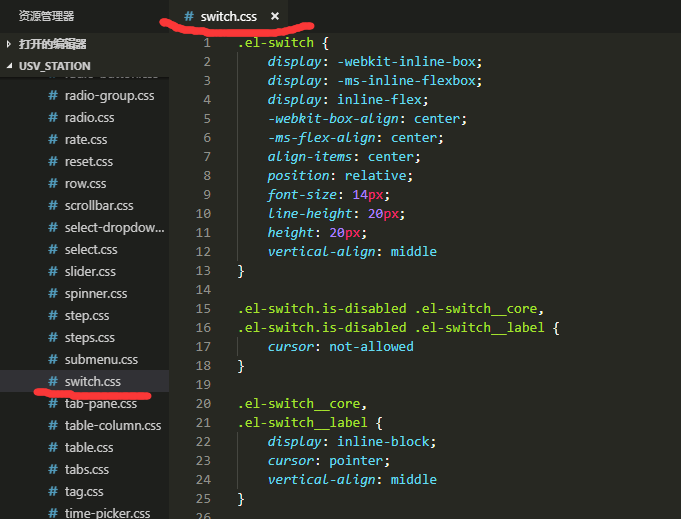Click the selector ending in .el-switch__core on line 15
This screenshot has width=681, height=519.
(390, 309)
